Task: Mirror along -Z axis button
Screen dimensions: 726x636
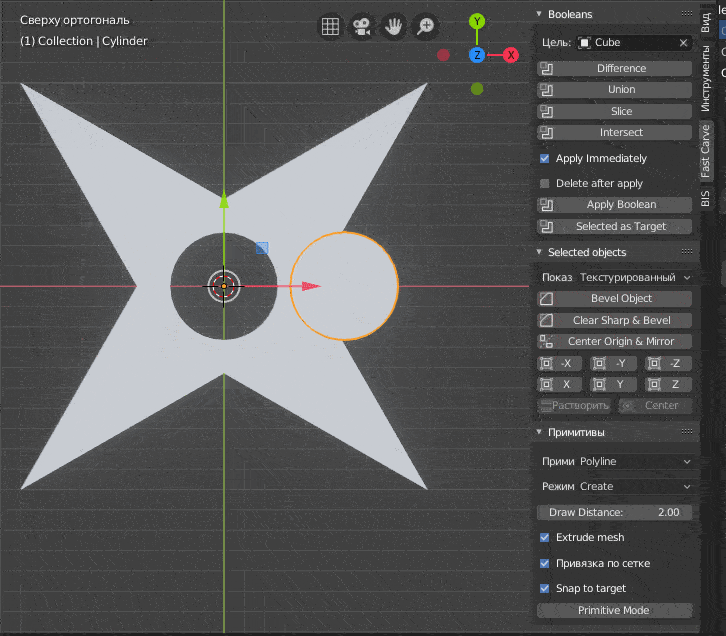Action: click(669, 363)
